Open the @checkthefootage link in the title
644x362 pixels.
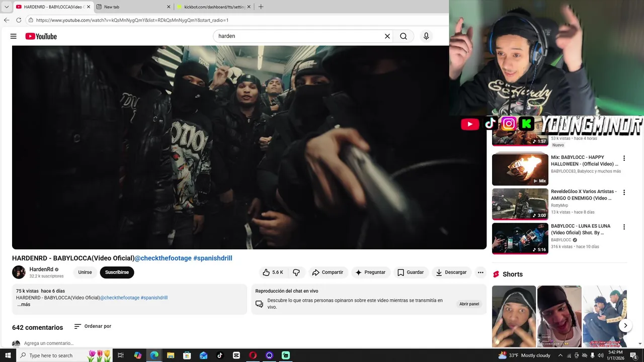pyautogui.click(x=163, y=258)
